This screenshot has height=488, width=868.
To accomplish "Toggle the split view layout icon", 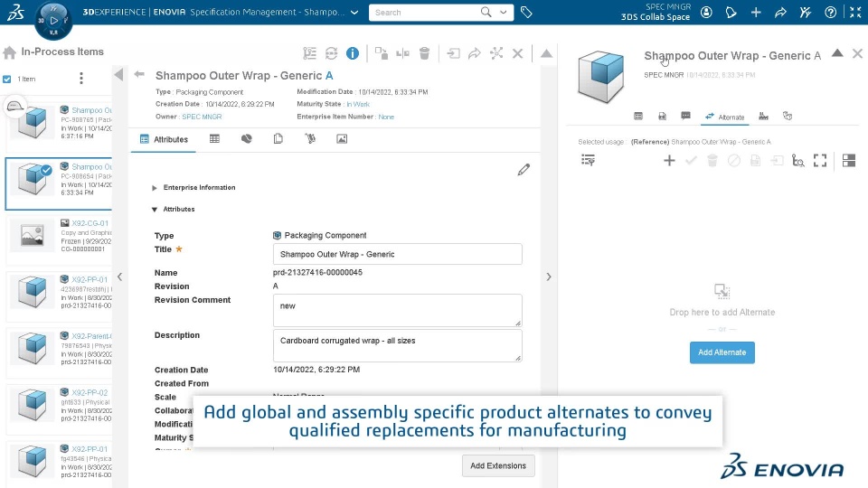I will pos(849,161).
